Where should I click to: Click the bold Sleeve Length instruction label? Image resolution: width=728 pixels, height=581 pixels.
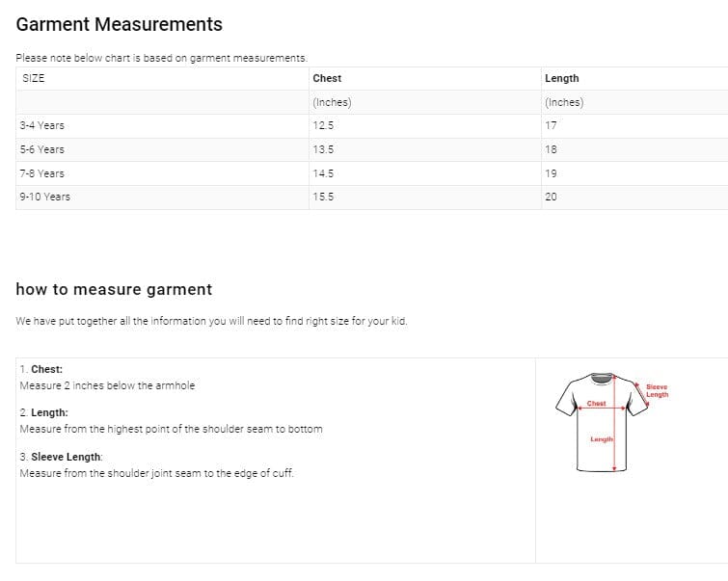(x=66, y=457)
